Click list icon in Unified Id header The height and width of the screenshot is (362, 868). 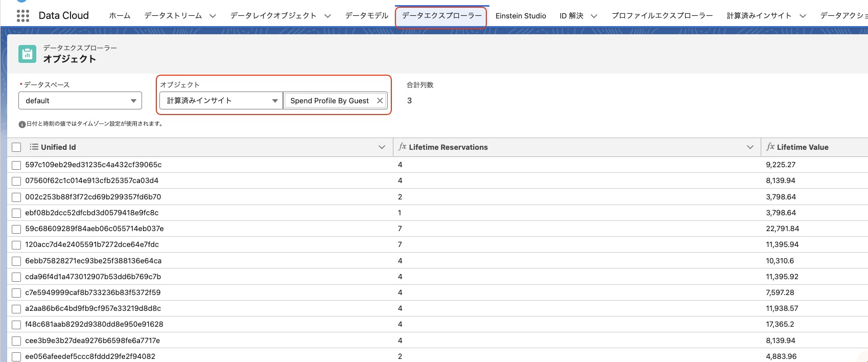click(x=34, y=147)
